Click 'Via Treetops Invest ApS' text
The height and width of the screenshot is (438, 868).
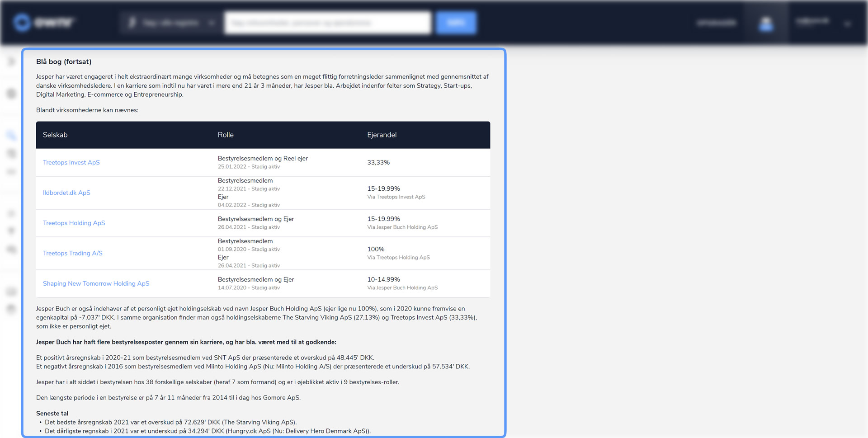click(396, 197)
